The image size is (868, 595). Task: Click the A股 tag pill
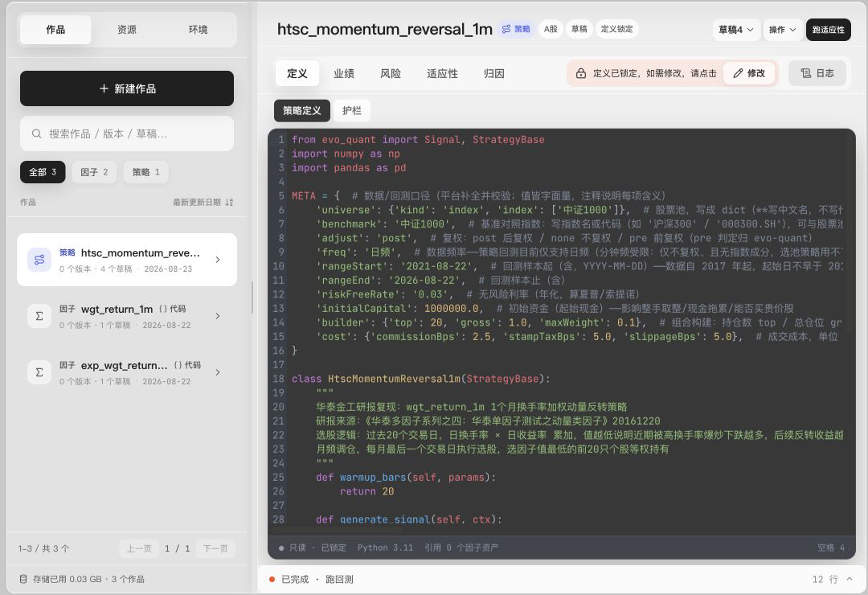point(551,29)
